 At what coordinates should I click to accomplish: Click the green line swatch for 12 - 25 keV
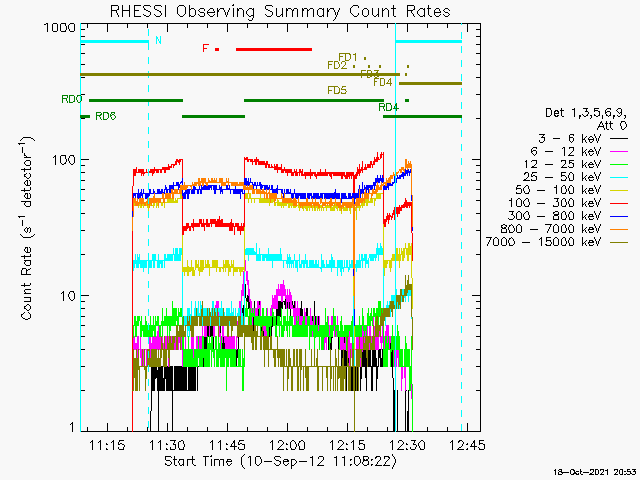(x=619, y=164)
